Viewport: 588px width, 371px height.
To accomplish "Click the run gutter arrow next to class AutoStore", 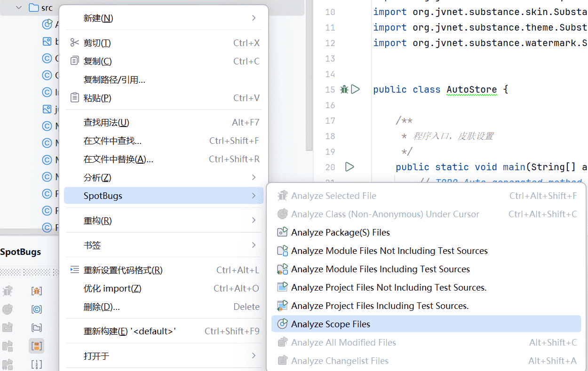I will pos(356,89).
